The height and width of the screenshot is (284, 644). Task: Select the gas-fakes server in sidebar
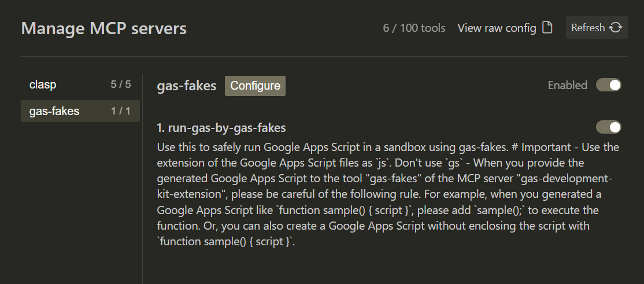[54, 111]
